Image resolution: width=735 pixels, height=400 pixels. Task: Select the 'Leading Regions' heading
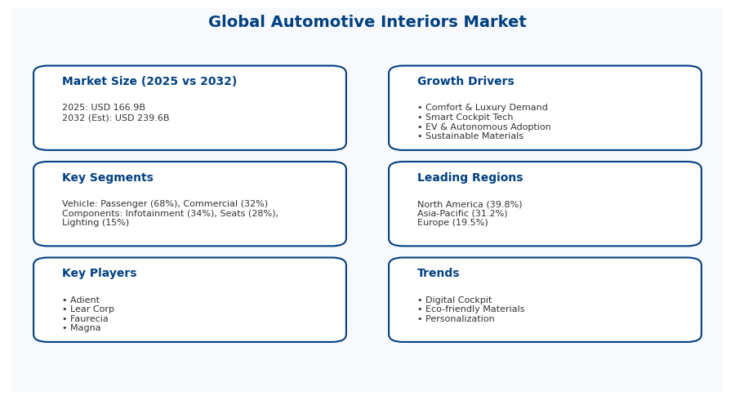pyautogui.click(x=470, y=177)
